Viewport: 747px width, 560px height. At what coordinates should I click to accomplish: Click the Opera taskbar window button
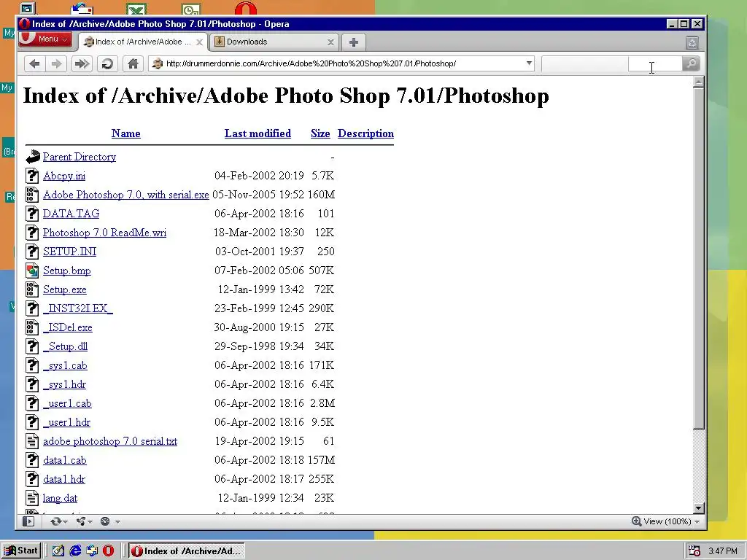point(187,551)
